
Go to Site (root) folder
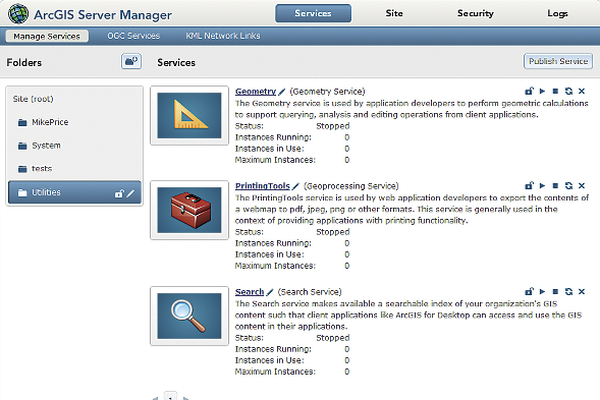[33, 99]
